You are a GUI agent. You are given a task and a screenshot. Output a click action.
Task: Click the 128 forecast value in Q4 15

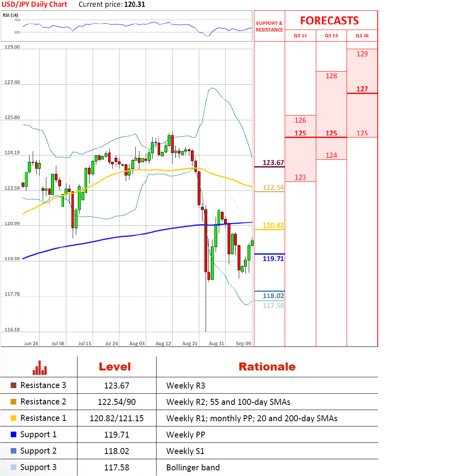tap(331, 76)
